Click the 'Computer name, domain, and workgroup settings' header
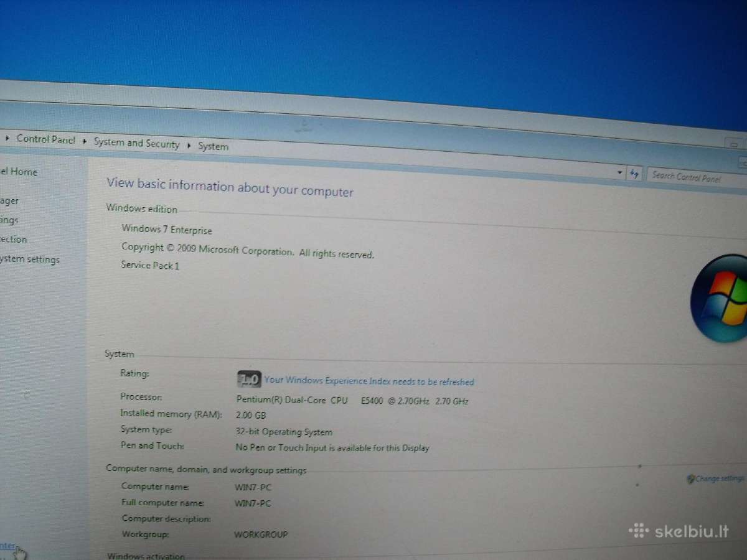Viewport: 747px width, 560px height. 206,469
